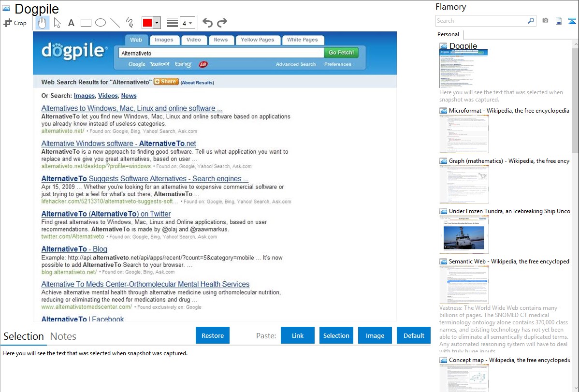Click the Videos link after Or Search
579x392 pixels.
108,96
